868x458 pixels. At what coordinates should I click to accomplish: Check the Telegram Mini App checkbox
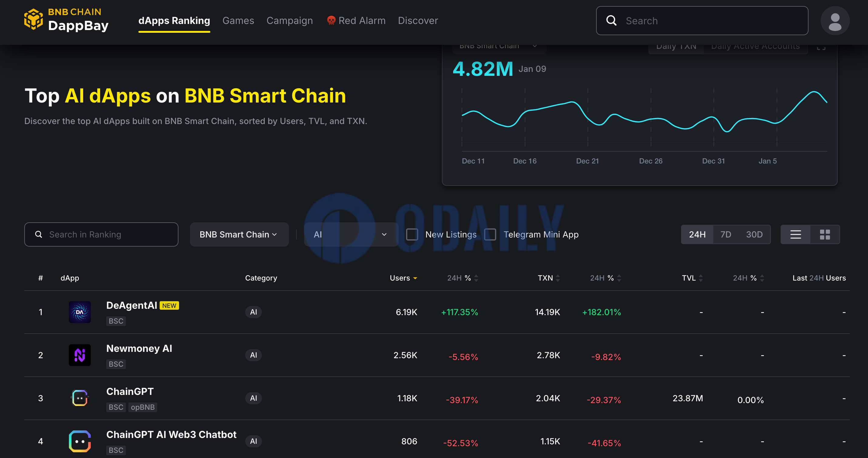tap(490, 234)
